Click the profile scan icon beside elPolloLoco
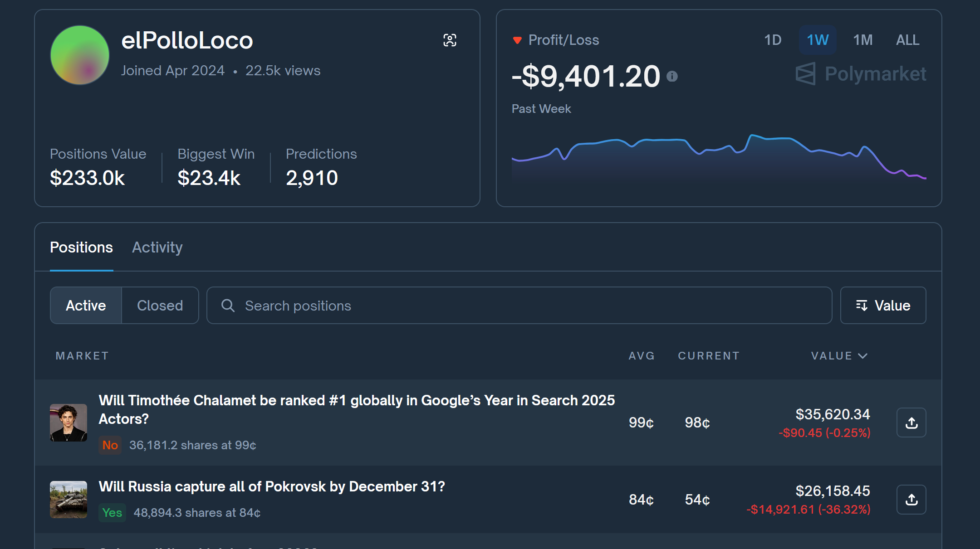The image size is (980, 549). click(450, 40)
